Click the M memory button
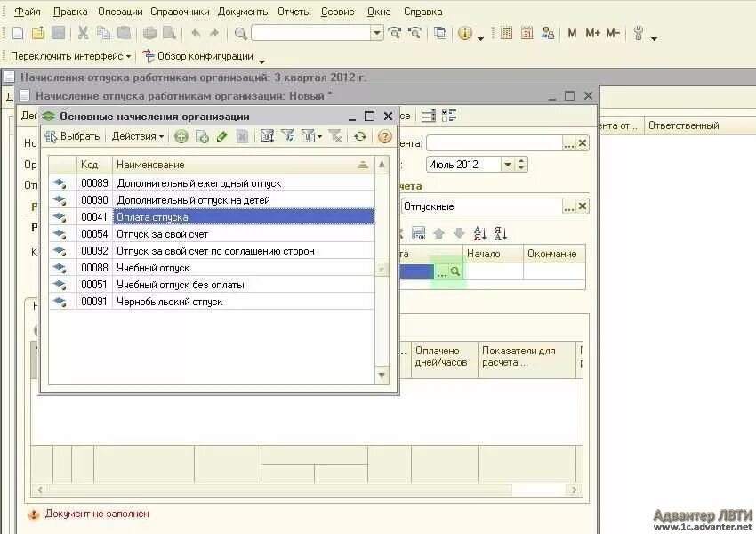Screen dimensions: 756x534 pyautogui.click(x=572, y=33)
